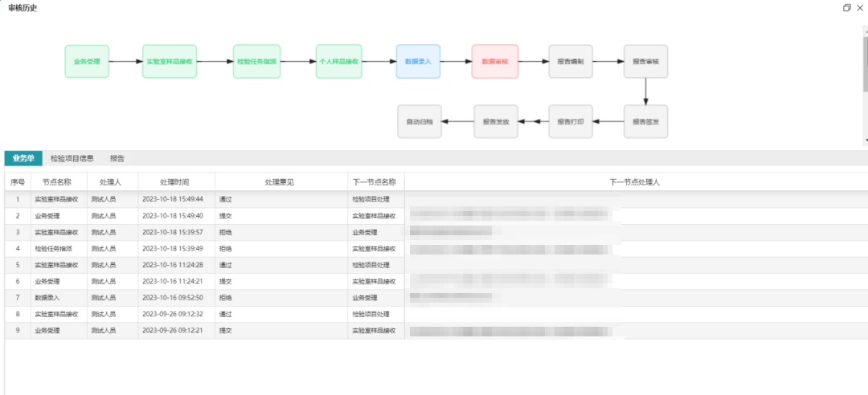
Task: Select the 个人样品接收 node
Action: [x=339, y=62]
